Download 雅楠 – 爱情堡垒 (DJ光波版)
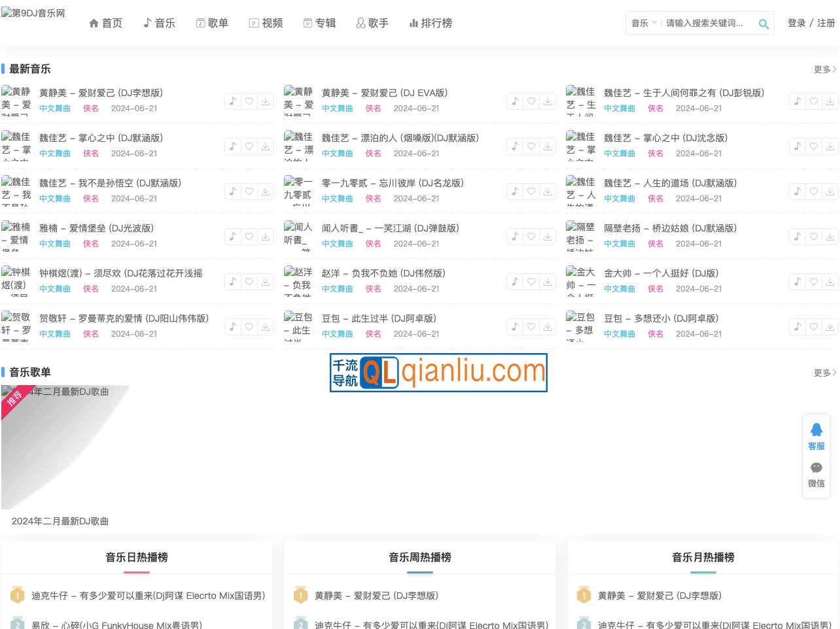Screen dimensions: 840x629 pos(266,237)
